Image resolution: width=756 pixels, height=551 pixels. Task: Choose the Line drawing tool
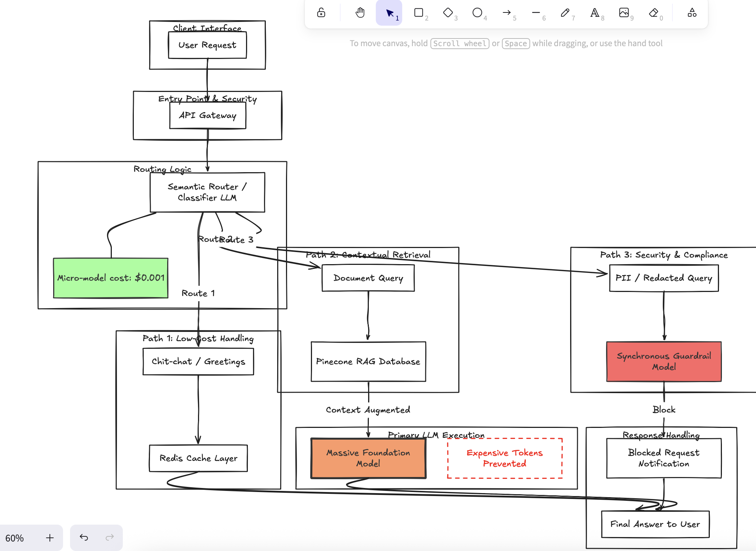pos(536,13)
